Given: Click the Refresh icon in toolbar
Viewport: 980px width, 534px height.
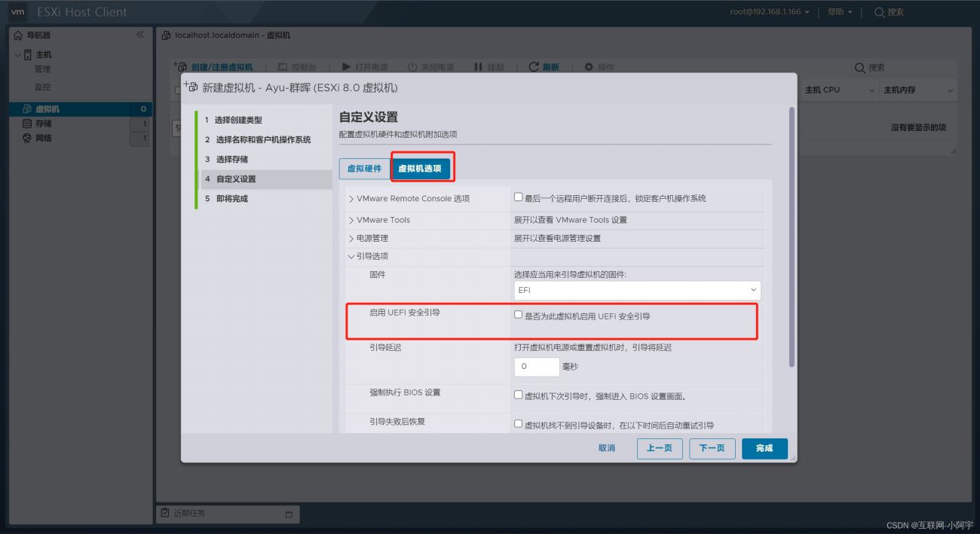Looking at the screenshot, I should pyautogui.click(x=534, y=67).
